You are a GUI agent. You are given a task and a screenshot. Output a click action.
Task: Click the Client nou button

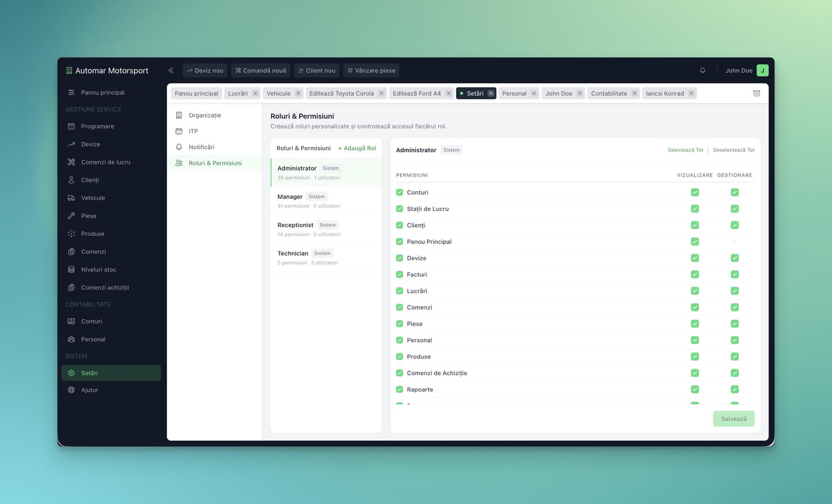pos(317,71)
